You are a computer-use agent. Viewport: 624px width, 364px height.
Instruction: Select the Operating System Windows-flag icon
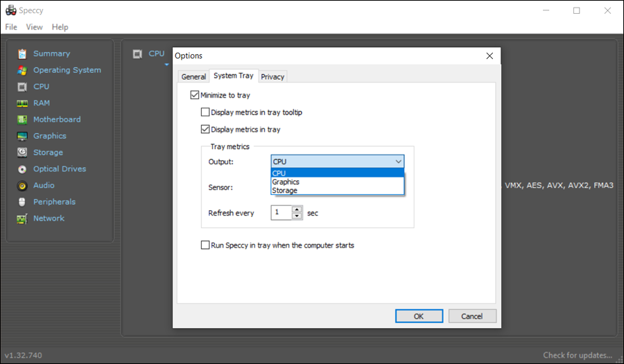coord(22,71)
